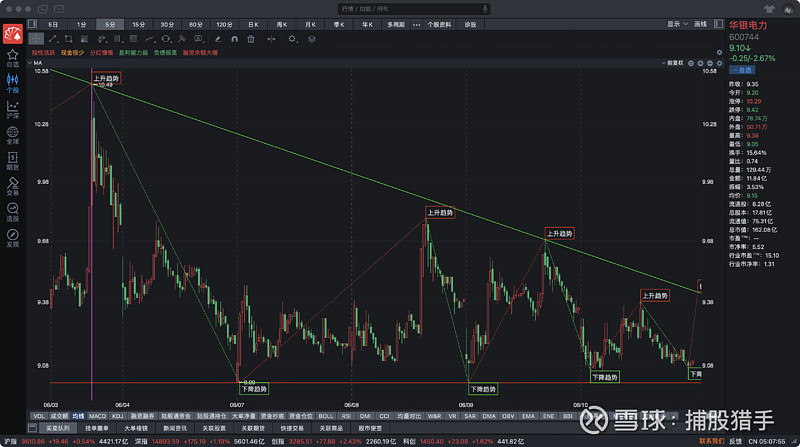
Task: Click the microphone icon in search bar
Action: click(x=485, y=8)
